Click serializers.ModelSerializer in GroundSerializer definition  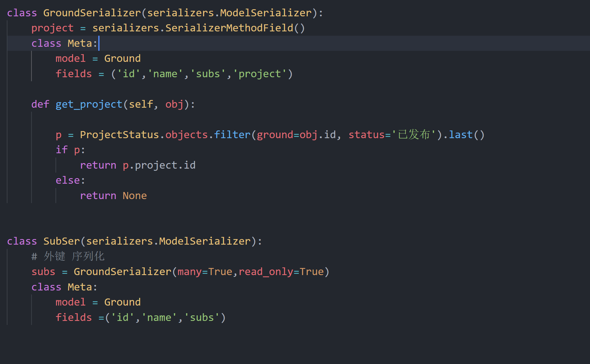tap(229, 13)
